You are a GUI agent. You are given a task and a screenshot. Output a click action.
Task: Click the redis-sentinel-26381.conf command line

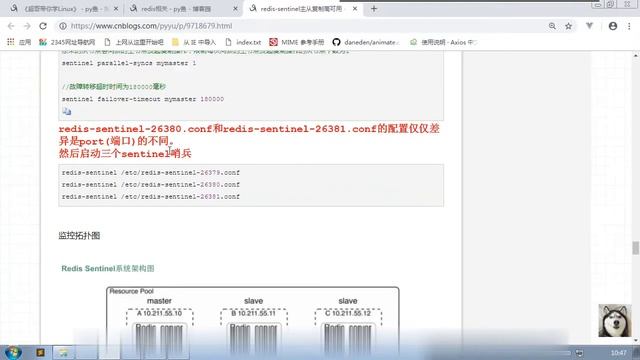(151, 197)
